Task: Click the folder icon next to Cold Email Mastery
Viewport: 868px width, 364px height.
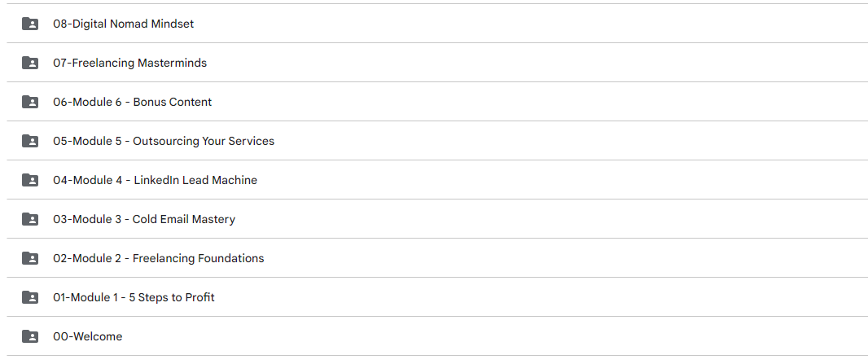Action: [x=30, y=219]
